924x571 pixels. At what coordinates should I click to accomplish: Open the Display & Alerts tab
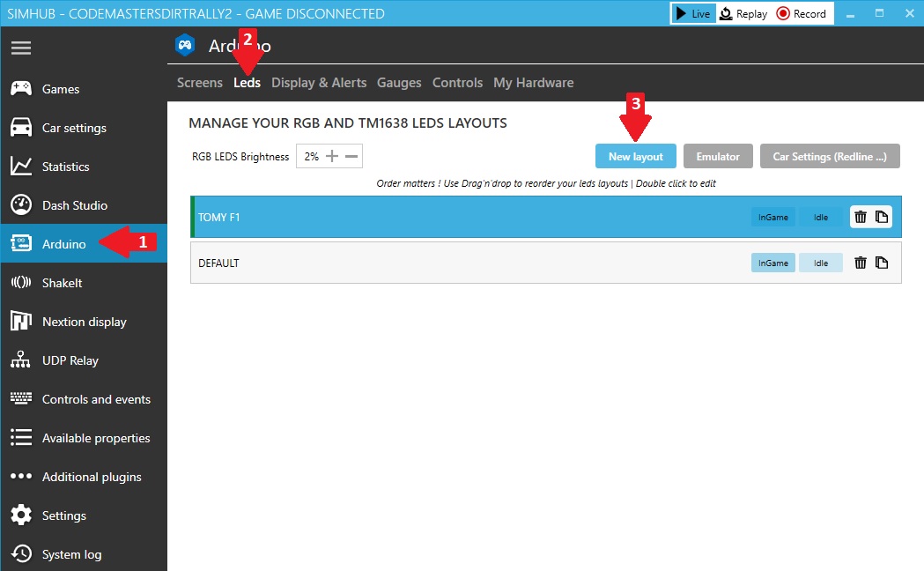click(x=319, y=83)
